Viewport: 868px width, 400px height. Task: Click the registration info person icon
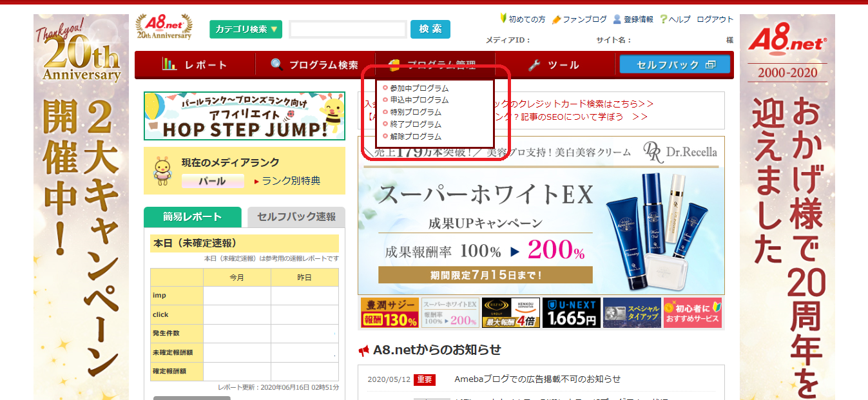coord(617,19)
